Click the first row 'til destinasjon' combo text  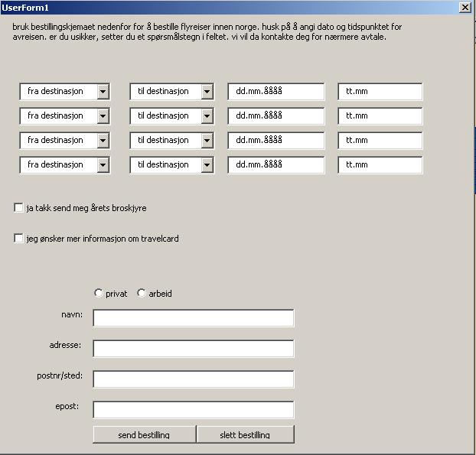coord(163,91)
